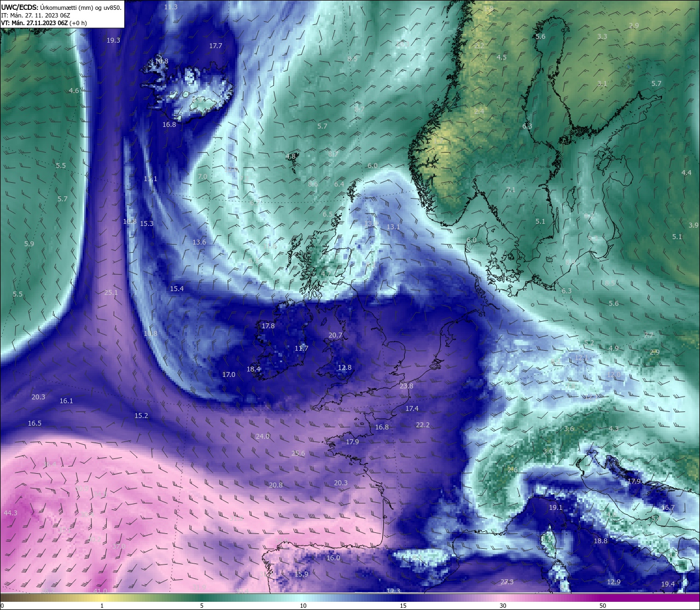Select the 17.7 value label north-east of Iceland
Image resolution: width=700 pixels, height=610 pixels.
215,46
